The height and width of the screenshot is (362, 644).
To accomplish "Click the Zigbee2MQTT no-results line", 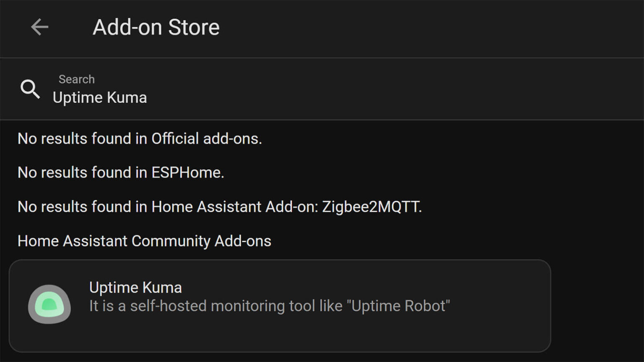I will coord(220,207).
